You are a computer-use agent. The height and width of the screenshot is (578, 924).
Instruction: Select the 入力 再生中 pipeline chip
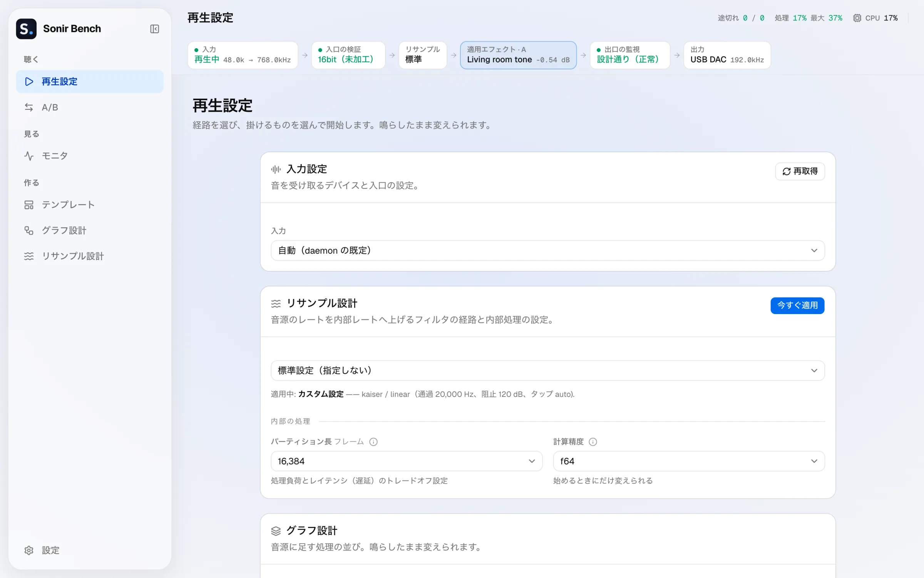pyautogui.click(x=243, y=55)
